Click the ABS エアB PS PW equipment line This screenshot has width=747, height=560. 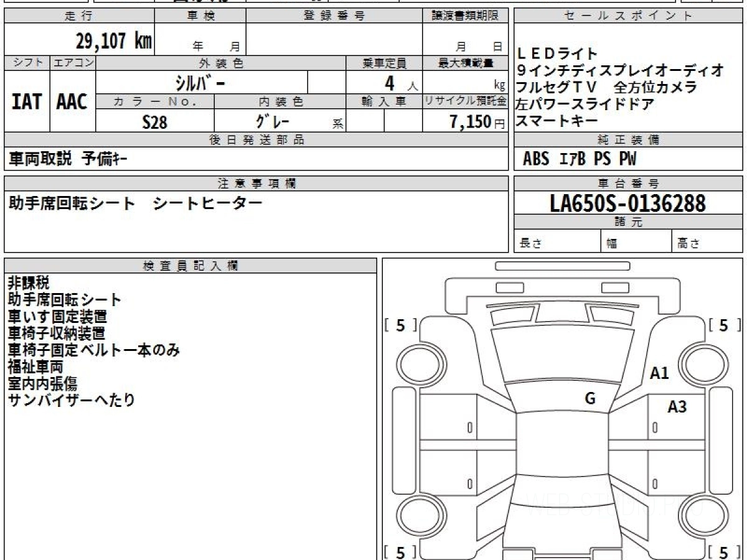[580, 159]
